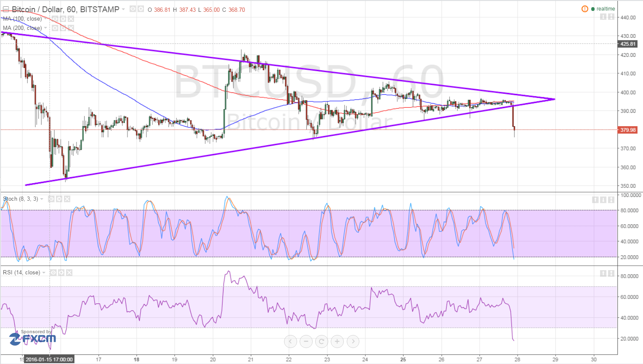Click the 2016-01-15 17:00:00 time label

[x=49, y=359]
